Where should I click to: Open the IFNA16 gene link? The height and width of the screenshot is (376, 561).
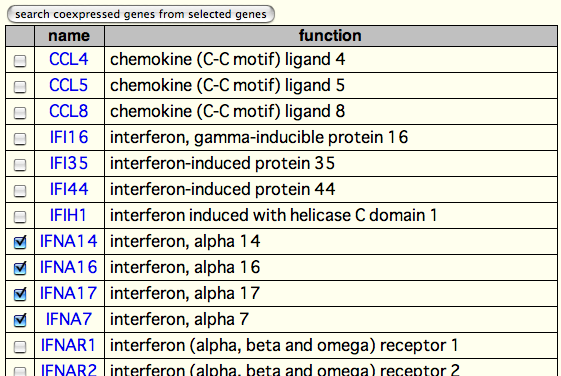[68, 267]
